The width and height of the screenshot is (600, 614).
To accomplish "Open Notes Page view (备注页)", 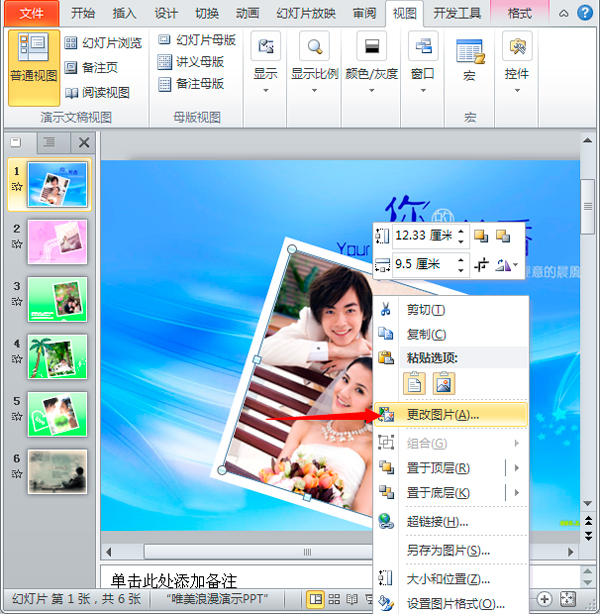I will click(91, 67).
